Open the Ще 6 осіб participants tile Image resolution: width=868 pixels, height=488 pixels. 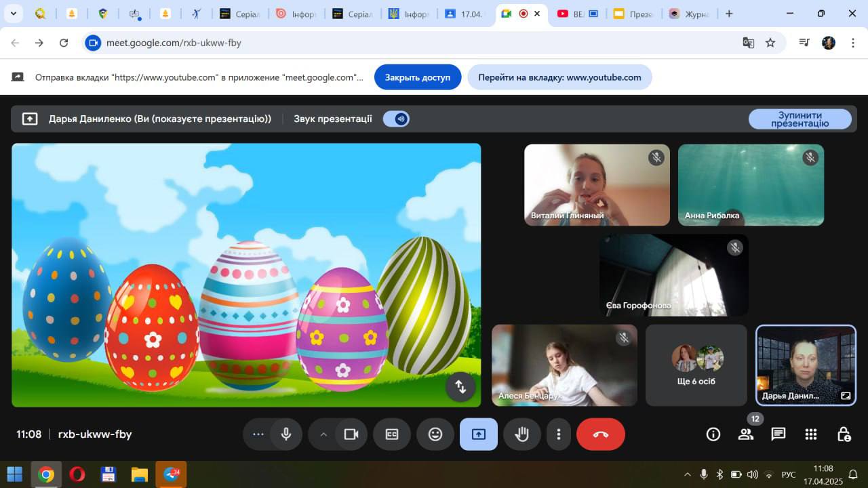(x=696, y=365)
